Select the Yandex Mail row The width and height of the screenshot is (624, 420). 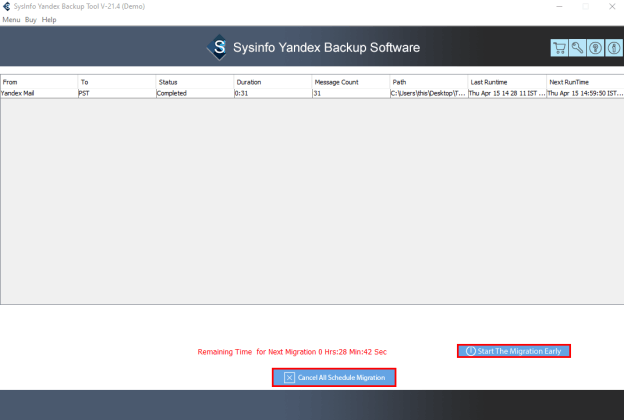[38, 93]
